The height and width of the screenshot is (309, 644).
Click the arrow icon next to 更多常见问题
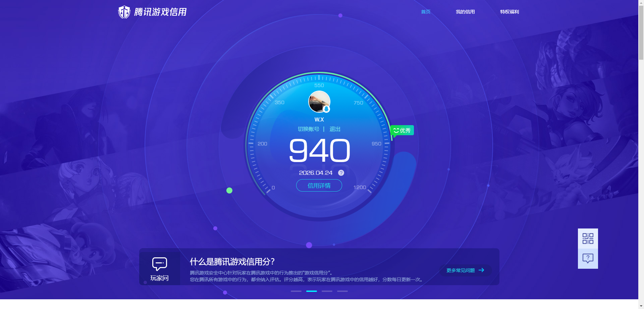482,270
